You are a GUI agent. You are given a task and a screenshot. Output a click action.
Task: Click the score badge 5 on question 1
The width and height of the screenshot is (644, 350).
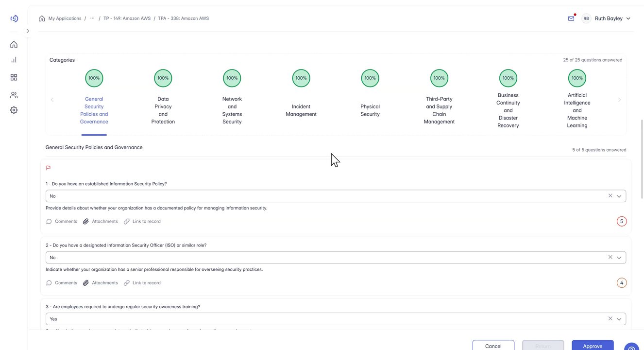tap(622, 222)
